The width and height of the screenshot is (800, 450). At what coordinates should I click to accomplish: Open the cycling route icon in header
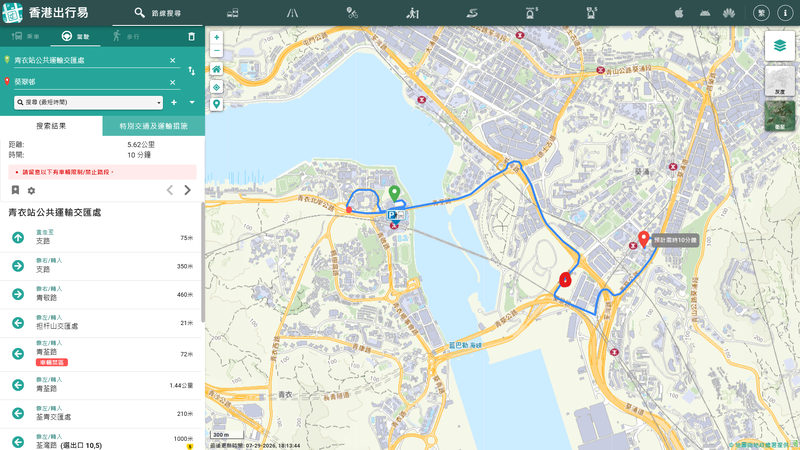[x=352, y=13]
